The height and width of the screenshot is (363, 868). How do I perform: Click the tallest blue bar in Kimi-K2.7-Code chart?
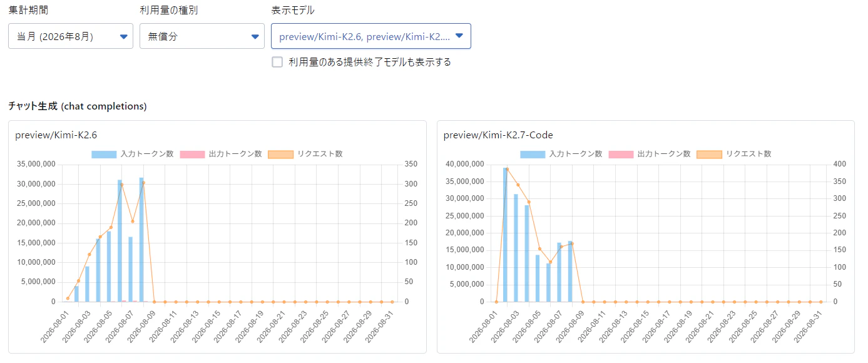click(x=505, y=235)
